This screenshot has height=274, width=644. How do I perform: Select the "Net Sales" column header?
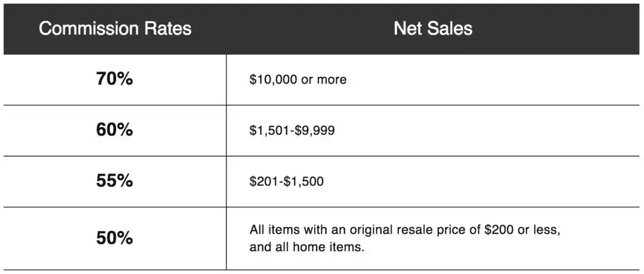(x=433, y=29)
